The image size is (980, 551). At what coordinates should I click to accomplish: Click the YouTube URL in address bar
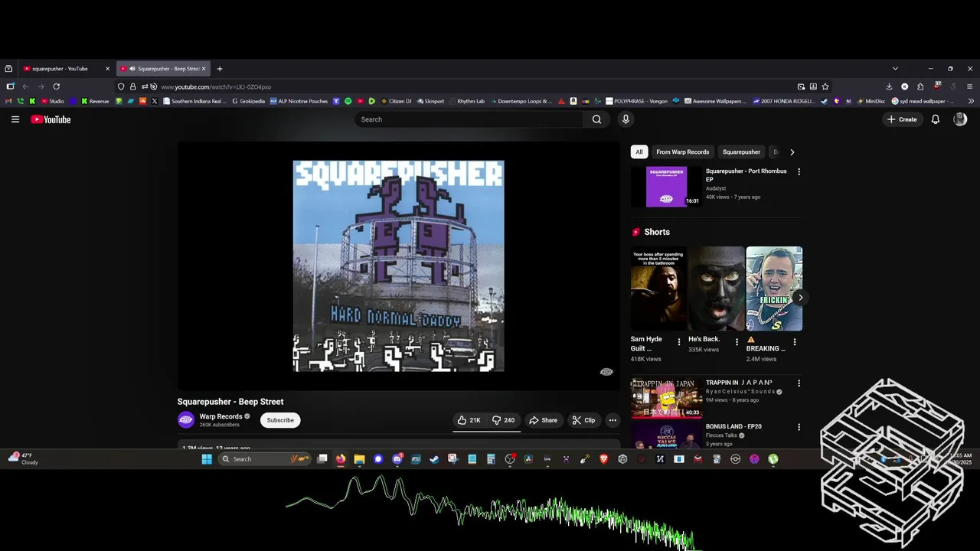pos(216,87)
